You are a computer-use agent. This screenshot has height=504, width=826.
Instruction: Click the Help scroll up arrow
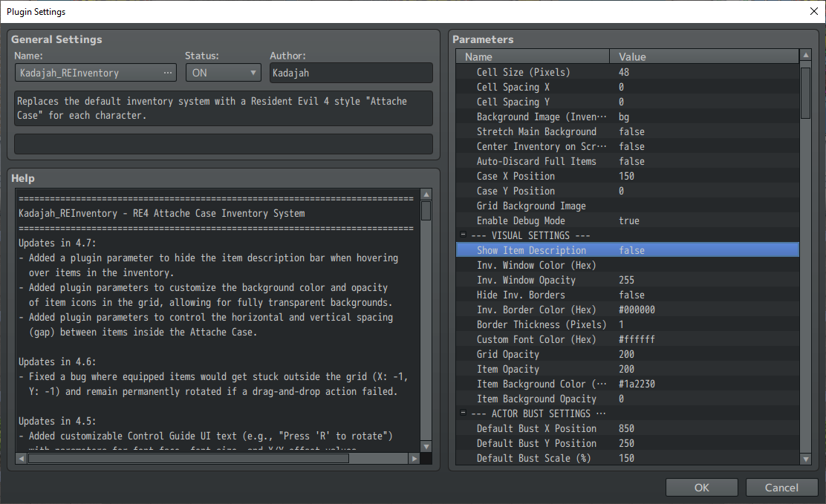[426, 194]
